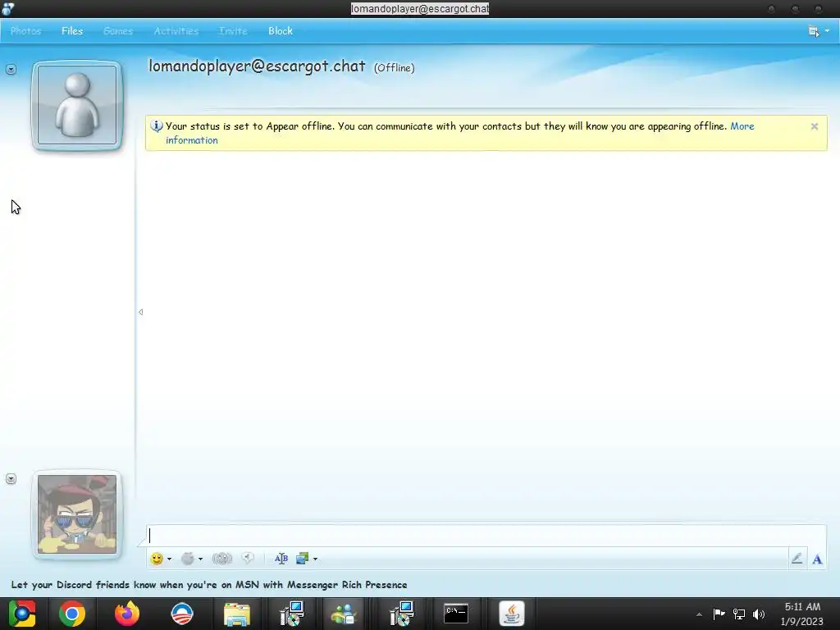Open the Java application taskbar icon

click(512, 614)
